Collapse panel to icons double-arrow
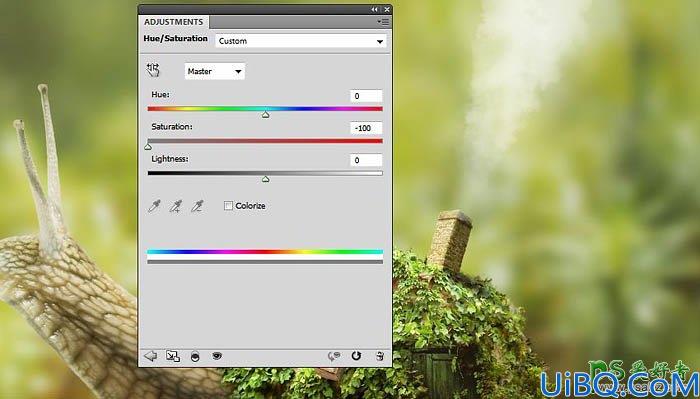700x399 pixels. pyautogui.click(x=374, y=9)
